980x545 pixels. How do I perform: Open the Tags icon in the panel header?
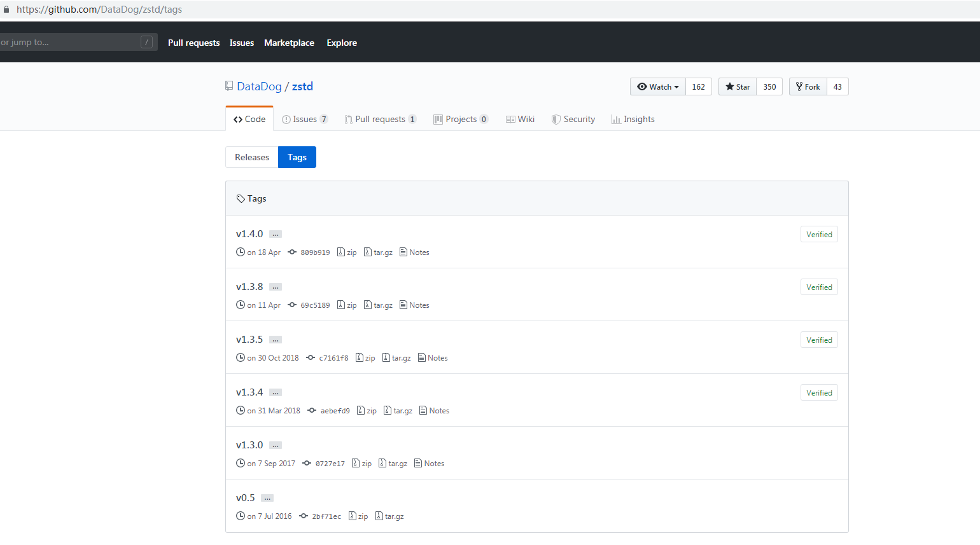pos(241,198)
